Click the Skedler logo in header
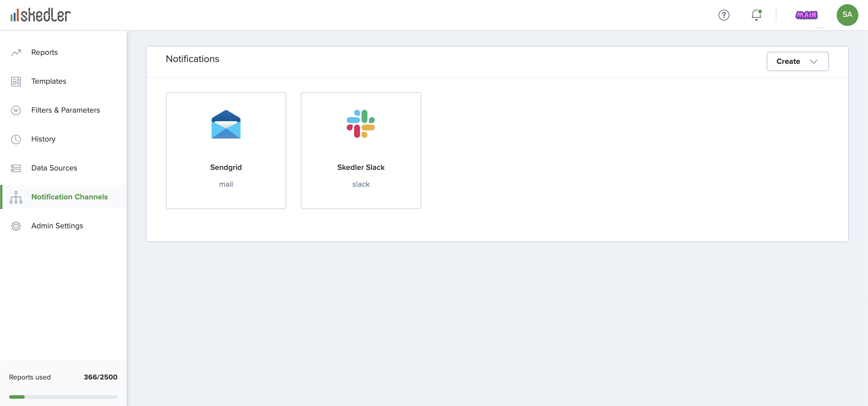868x406 pixels. pyautogui.click(x=40, y=15)
